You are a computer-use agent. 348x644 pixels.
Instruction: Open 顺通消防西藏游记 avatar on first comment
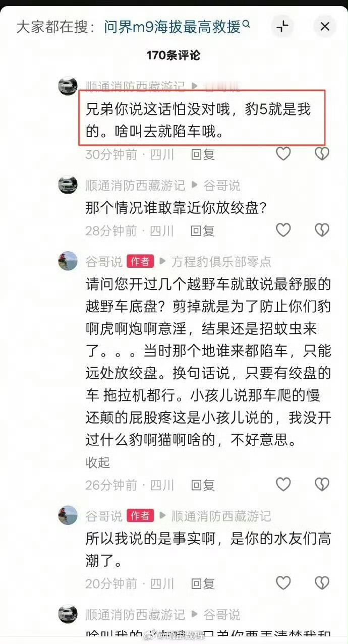point(68,86)
